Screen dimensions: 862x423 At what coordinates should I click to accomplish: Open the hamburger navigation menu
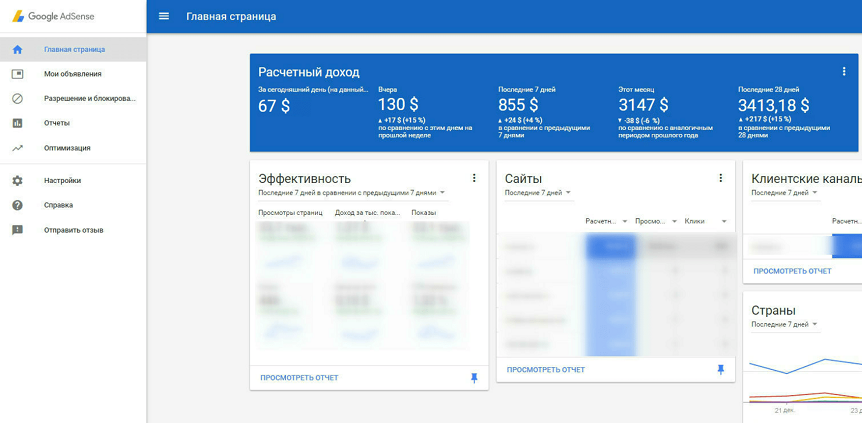(164, 16)
